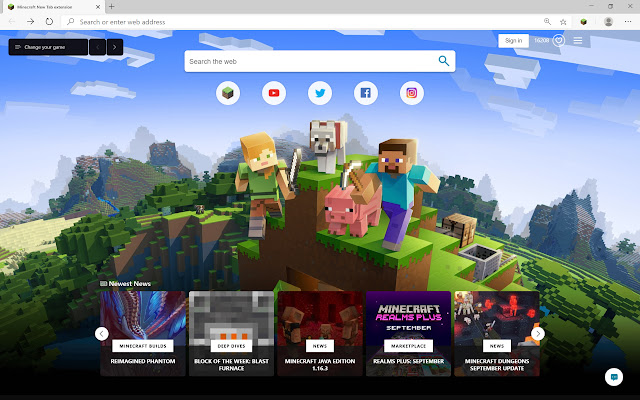This screenshot has height=400, width=640.
Task: Open Minecraft Java Edition 1.16.3 card
Action: click(320, 333)
